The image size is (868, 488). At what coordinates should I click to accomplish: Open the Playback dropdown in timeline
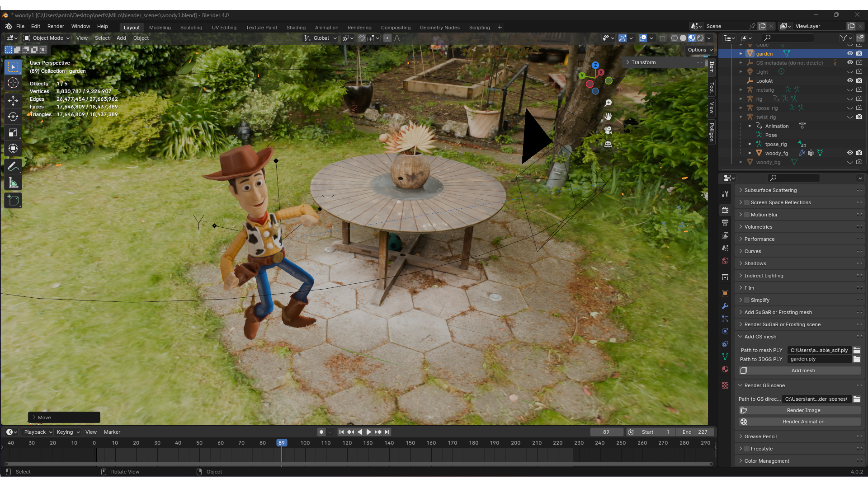(38, 432)
